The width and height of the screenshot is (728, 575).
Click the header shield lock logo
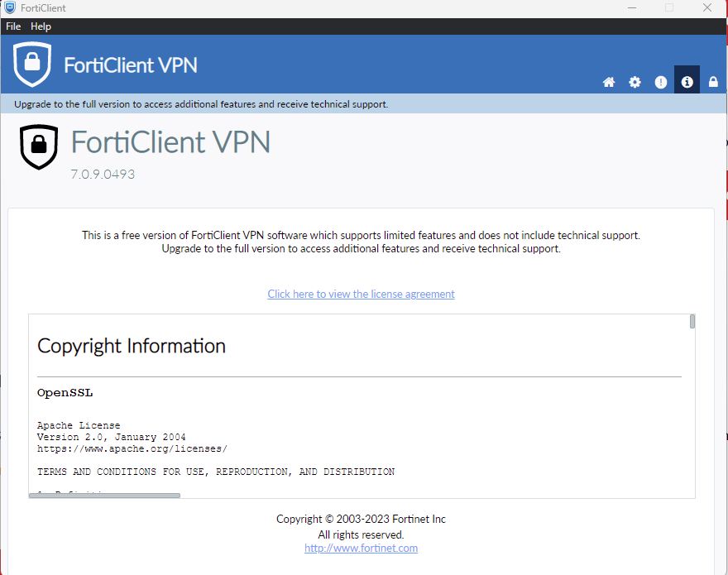coord(32,64)
